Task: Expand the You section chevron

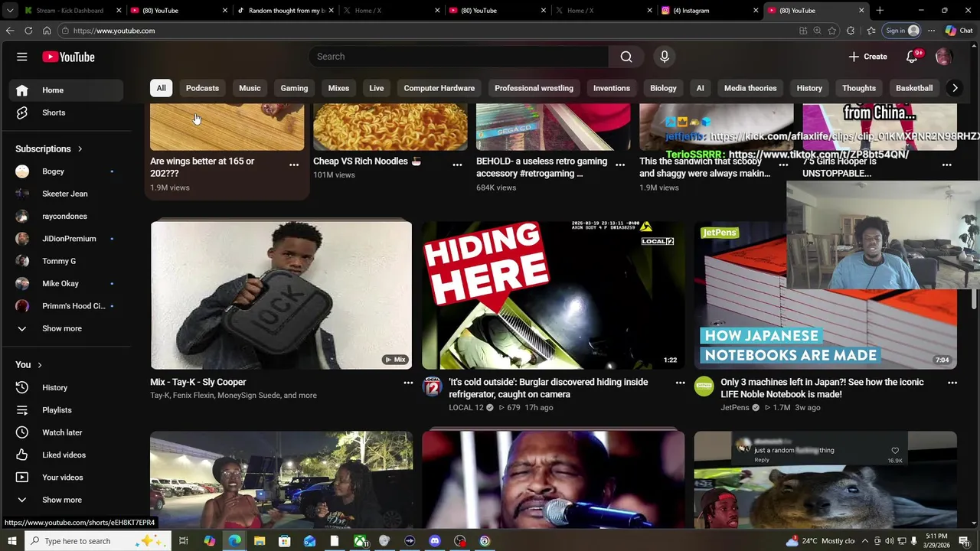Action: pos(39,365)
